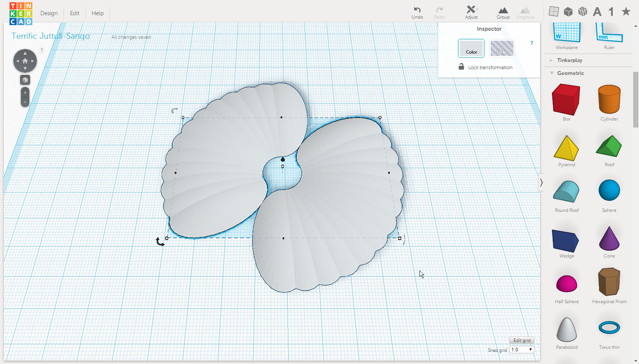Rotate view up with top arrow
The image size is (639, 364).
click(25, 53)
